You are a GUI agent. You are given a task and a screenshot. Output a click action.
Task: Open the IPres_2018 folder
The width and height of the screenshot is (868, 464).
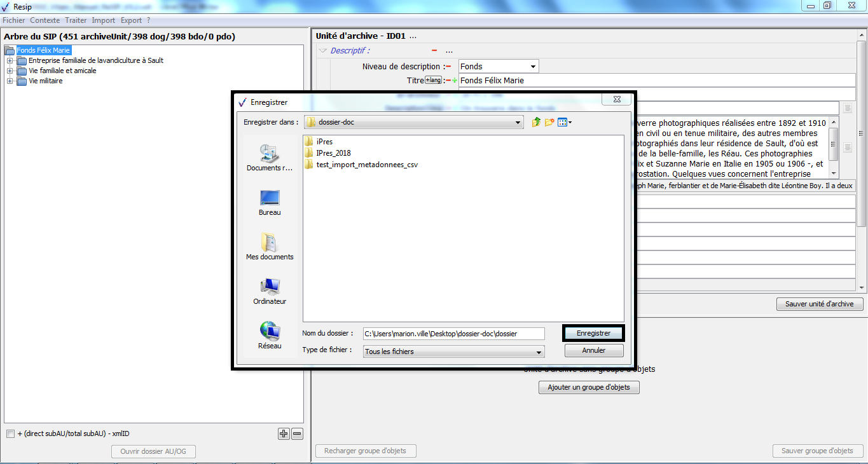click(333, 153)
